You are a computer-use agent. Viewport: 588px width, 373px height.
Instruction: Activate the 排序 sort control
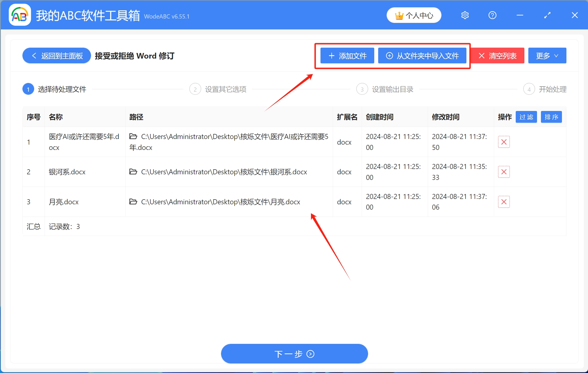(551, 117)
